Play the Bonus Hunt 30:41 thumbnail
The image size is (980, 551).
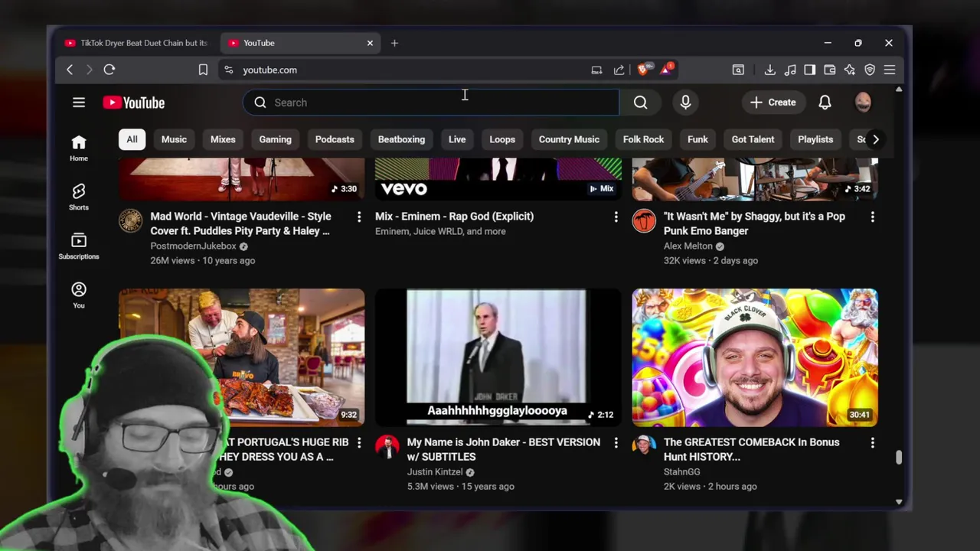point(755,357)
